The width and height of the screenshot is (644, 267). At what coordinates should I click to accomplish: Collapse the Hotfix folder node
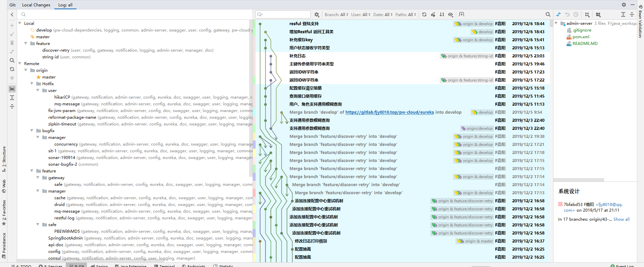coord(32,84)
